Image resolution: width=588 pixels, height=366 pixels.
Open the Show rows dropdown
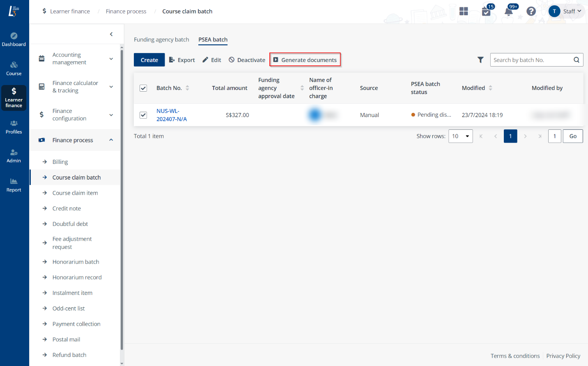(x=460, y=136)
